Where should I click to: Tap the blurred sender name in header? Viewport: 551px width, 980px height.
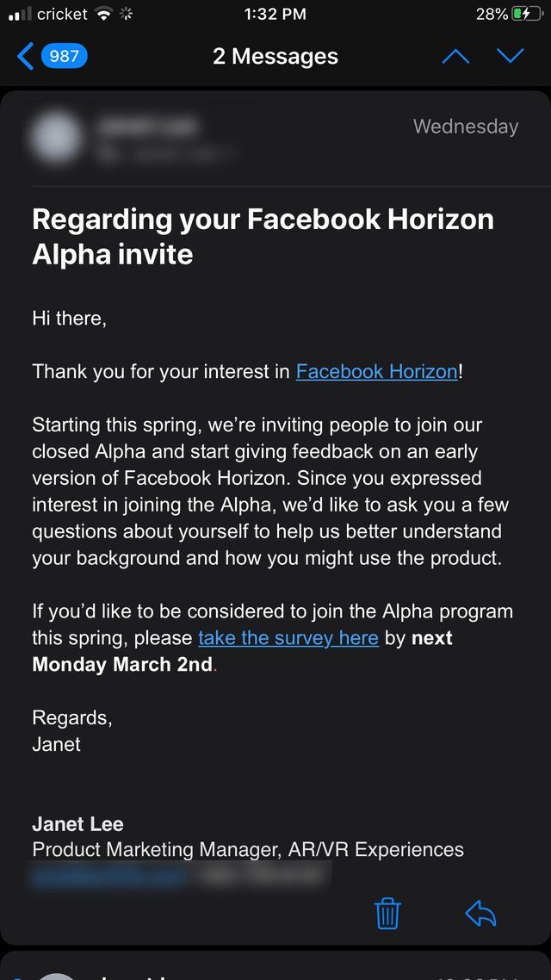(x=146, y=127)
